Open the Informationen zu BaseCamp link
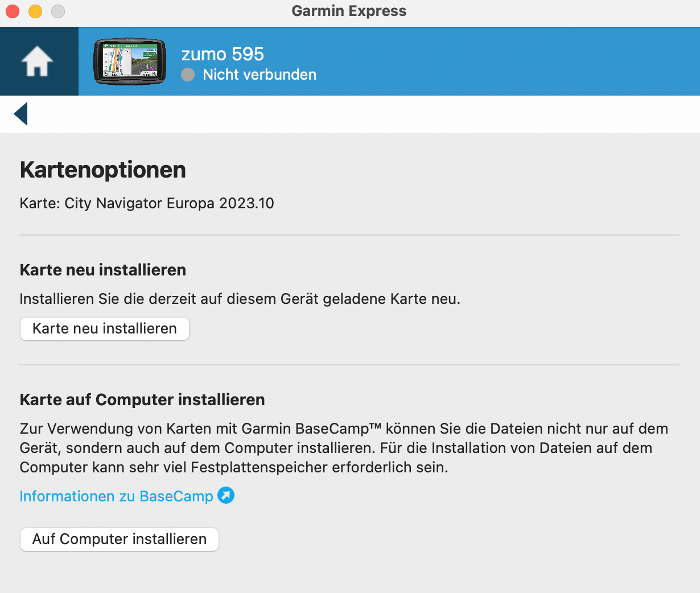The height and width of the screenshot is (593, 700). [x=116, y=496]
